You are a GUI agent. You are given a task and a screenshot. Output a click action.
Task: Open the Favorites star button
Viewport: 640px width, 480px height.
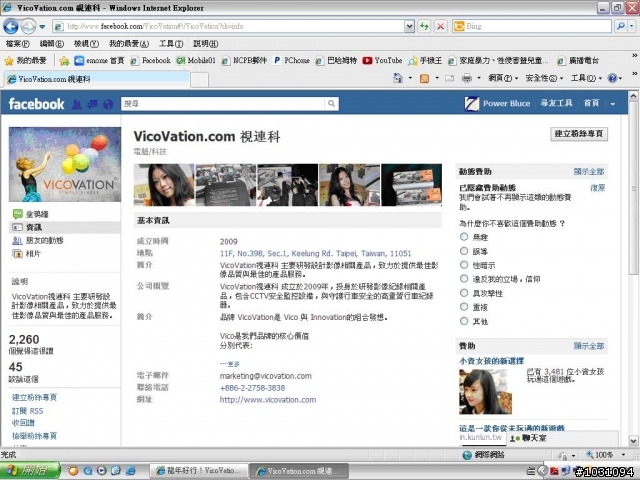(x=25, y=61)
